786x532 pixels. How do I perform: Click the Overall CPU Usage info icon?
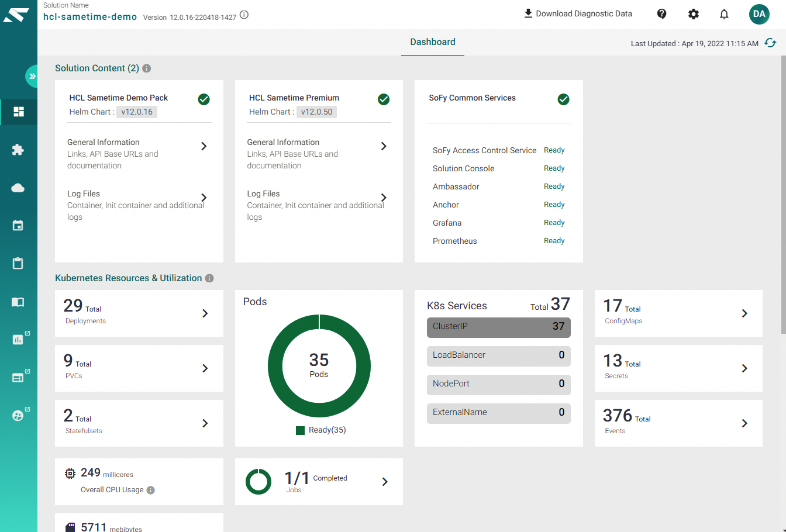[x=151, y=490]
